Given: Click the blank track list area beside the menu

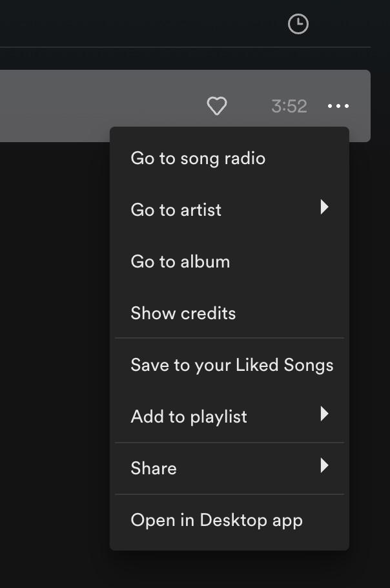Looking at the screenshot, I should pos(52,323).
